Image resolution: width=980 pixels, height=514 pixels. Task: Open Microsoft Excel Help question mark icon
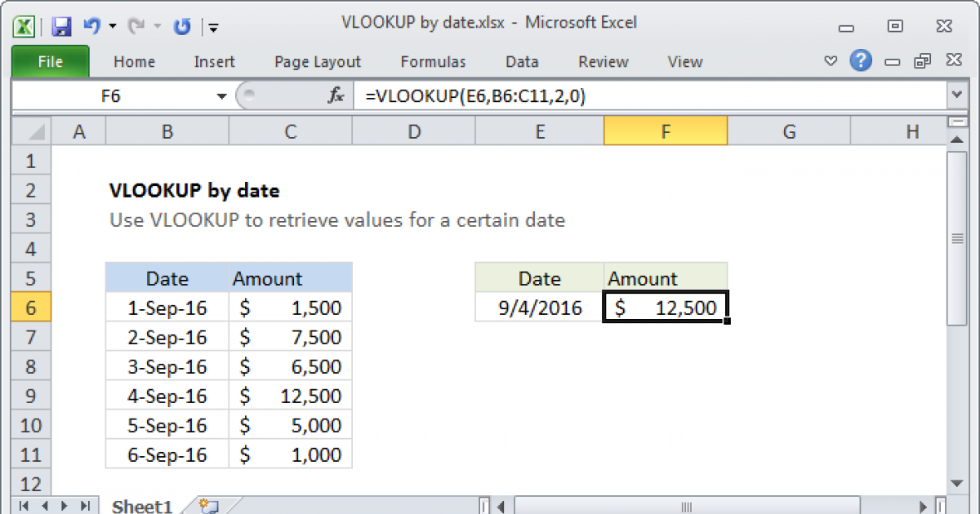click(x=860, y=60)
